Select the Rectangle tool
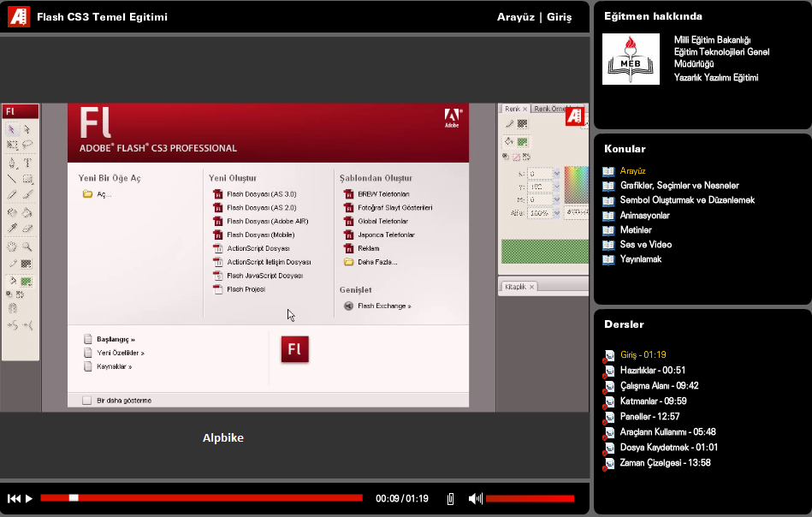The height and width of the screenshot is (517, 812). [x=27, y=179]
